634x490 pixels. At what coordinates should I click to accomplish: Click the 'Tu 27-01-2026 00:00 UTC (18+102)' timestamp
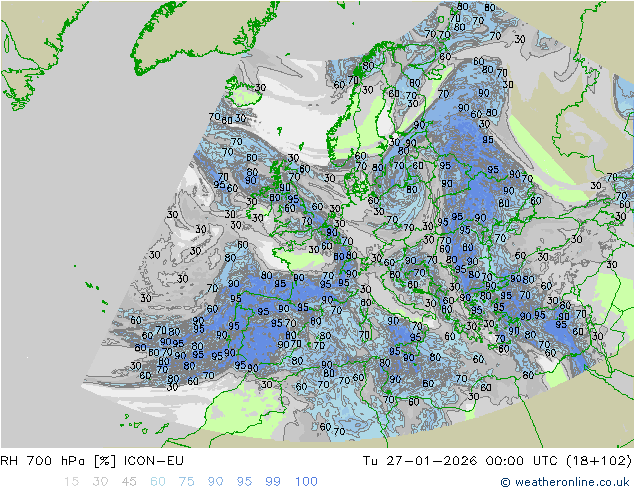[497, 460]
